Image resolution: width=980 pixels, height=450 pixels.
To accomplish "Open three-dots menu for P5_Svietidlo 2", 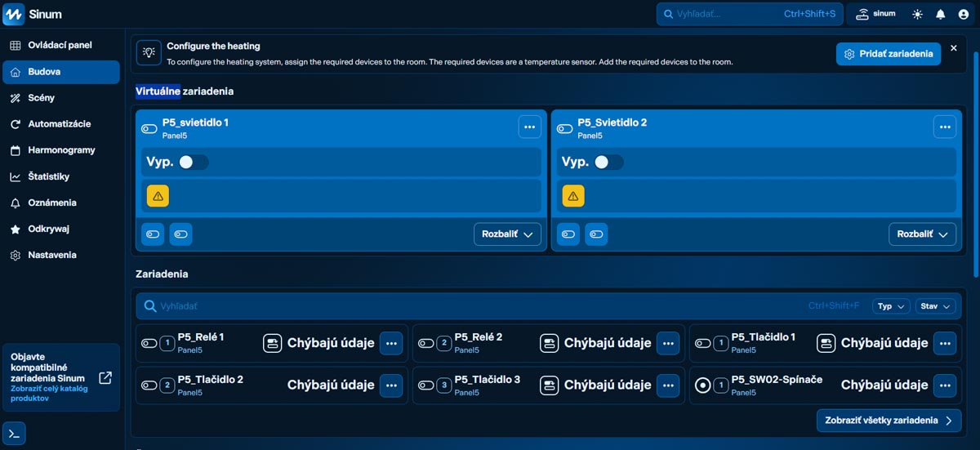I will [945, 127].
